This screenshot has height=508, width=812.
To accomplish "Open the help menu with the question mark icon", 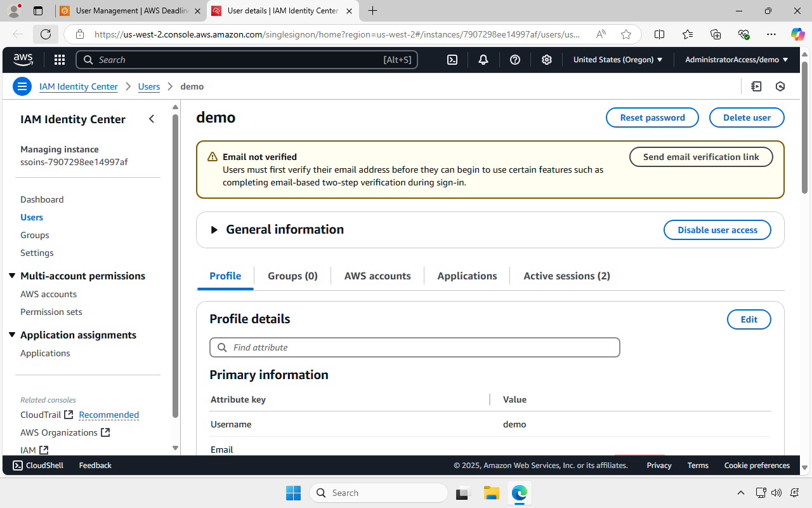I will [514, 59].
